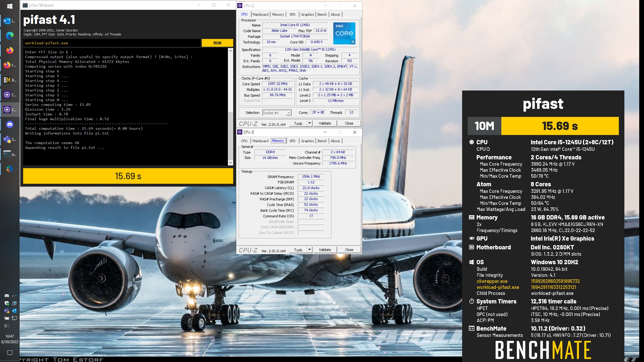This screenshot has height=362, width=644.
Task: Click Core Speed value 1097.32 MHz
Action: coord(278,84)
